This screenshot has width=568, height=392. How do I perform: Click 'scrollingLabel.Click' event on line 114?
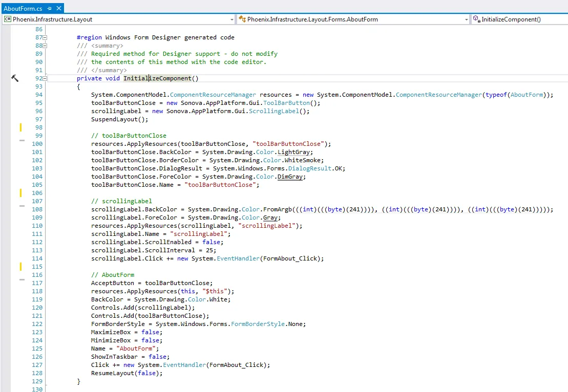(x=127, y=258)
